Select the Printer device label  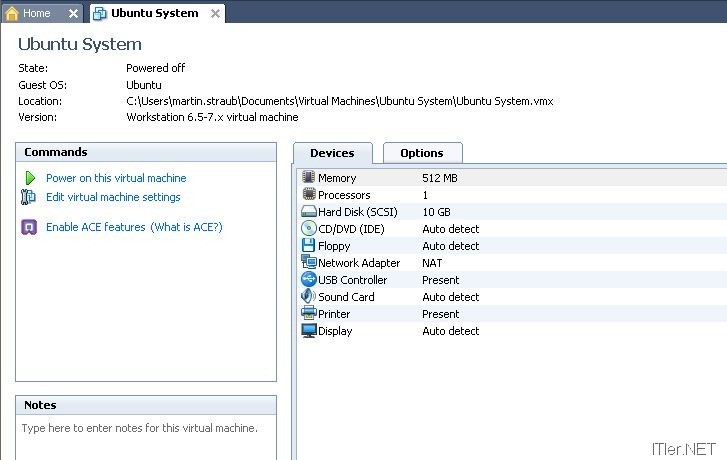pyautogui.click(x=334, y=314)
